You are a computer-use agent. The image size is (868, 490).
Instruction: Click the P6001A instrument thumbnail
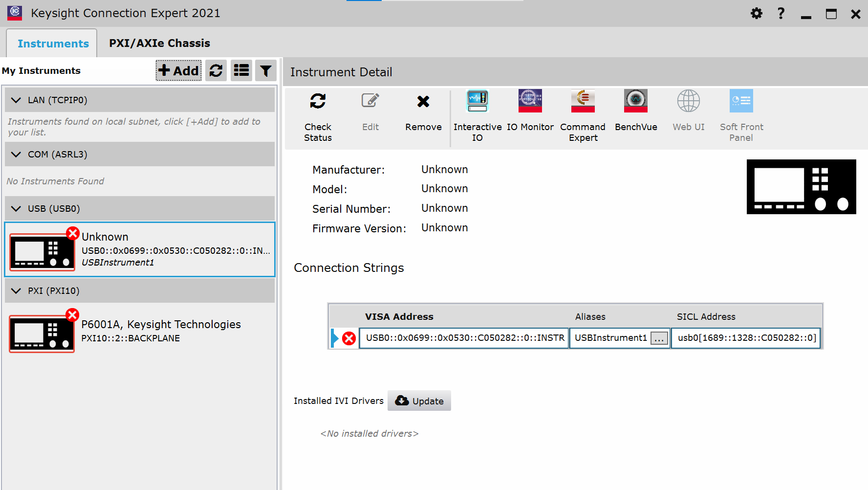click(x=42, y=334)
